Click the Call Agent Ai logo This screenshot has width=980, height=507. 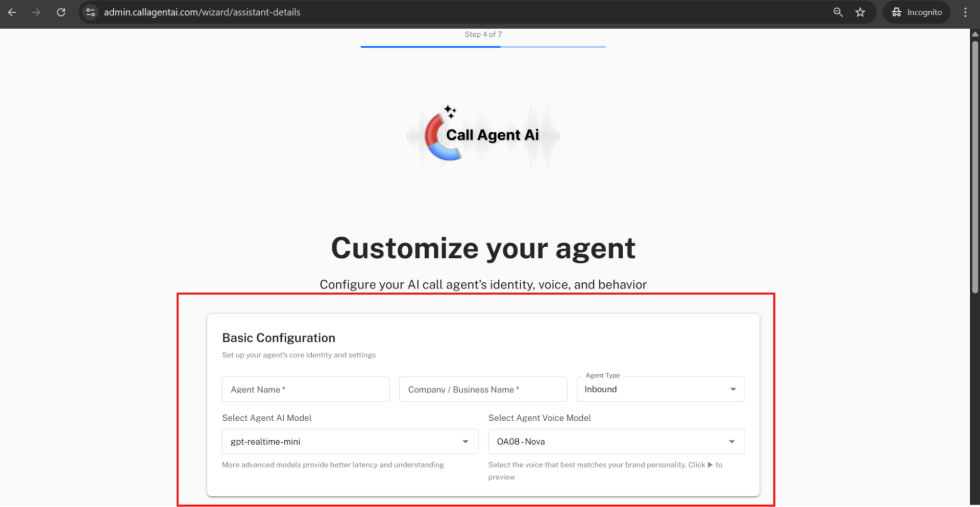pyautogui.click(x=483, y=135)
